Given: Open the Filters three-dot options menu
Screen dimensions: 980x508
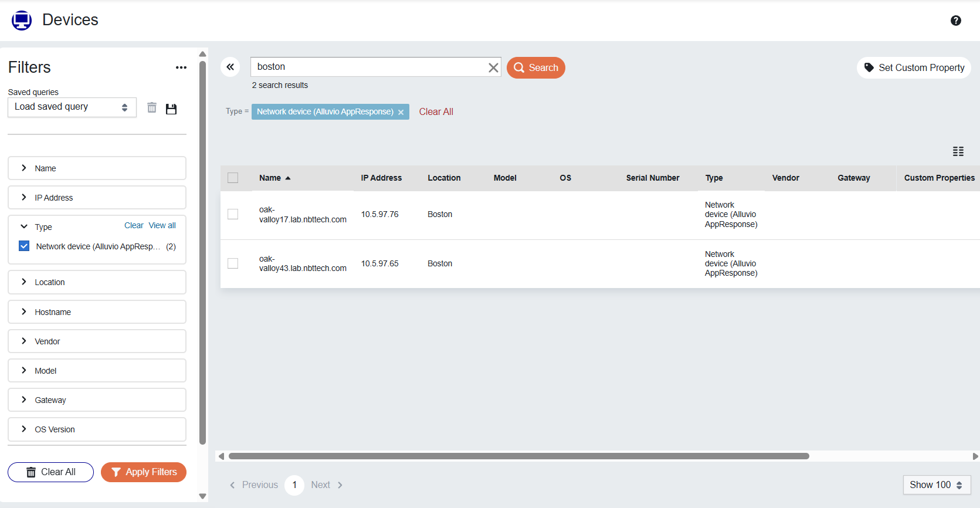Looking at the screenshot, I should click(x=181, y=67).
